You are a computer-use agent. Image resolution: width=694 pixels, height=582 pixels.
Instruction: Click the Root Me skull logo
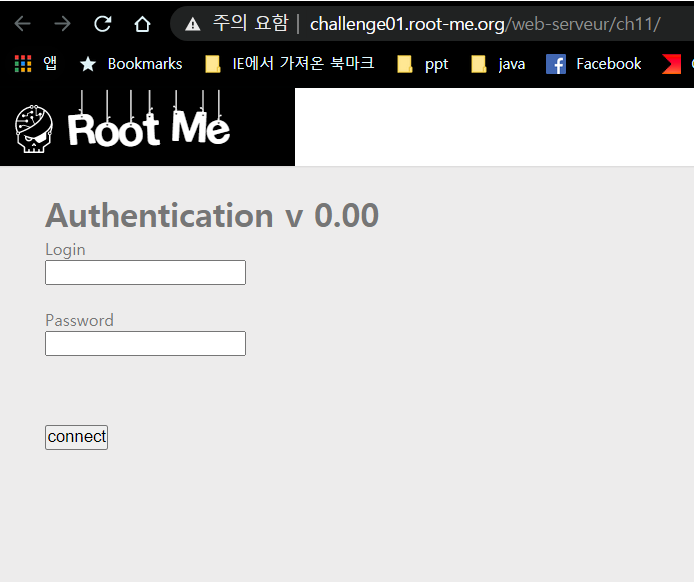[x=34, y=129]
